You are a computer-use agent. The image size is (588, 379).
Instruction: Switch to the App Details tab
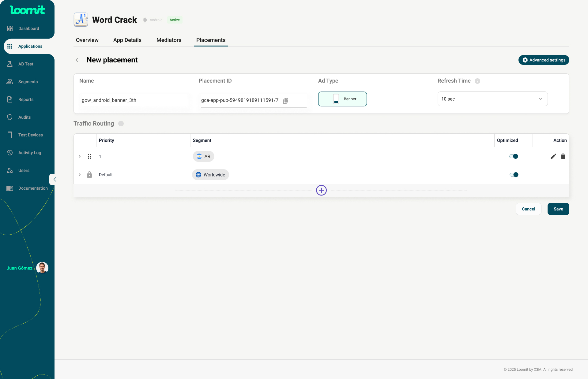click(x=127, y=40)
